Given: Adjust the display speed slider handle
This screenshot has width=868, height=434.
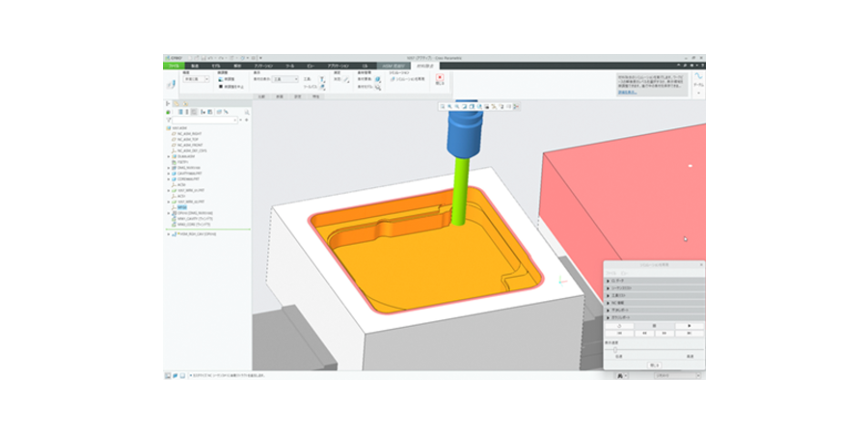Looking at the screenshot, I should pyautogui.click(x=615, y=349).
